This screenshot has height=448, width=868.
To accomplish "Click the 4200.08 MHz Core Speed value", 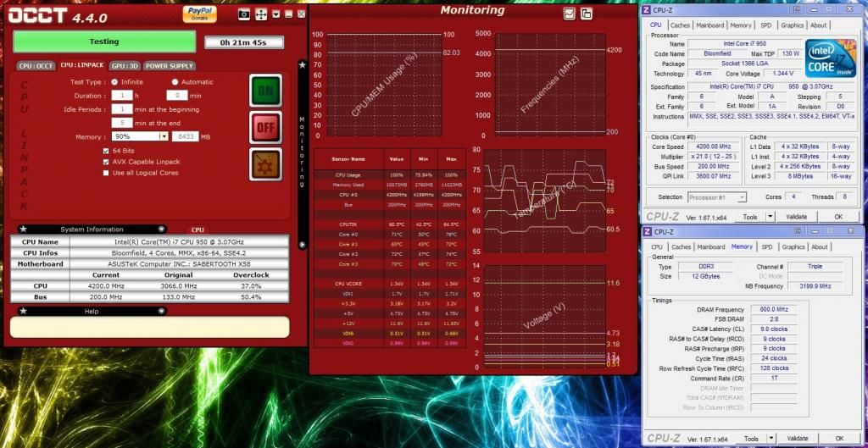I will click(714, 147).
